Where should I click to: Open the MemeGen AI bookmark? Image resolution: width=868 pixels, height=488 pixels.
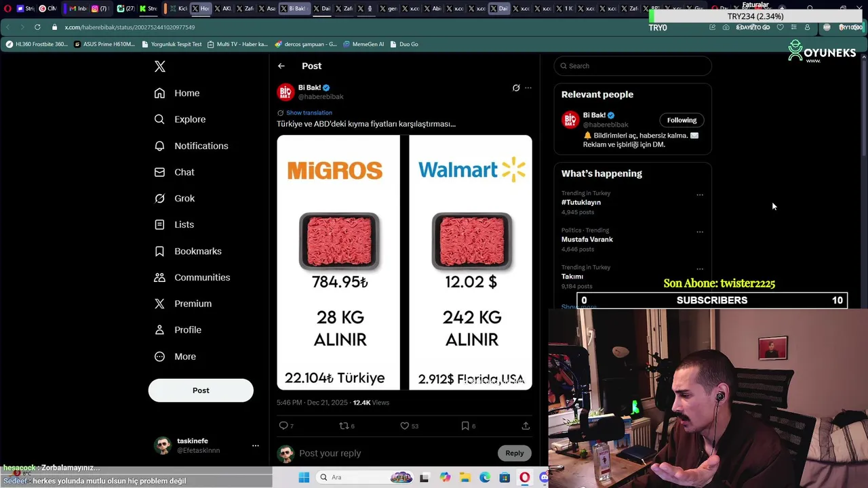tap(363, 44)
